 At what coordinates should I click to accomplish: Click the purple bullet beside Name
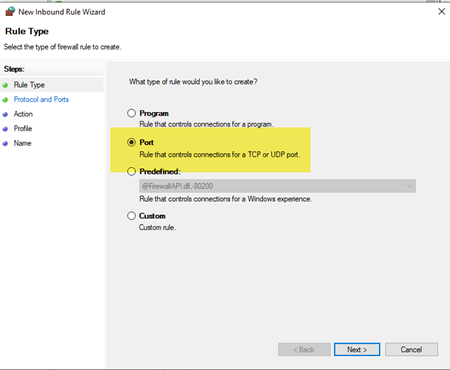[5, 144]
